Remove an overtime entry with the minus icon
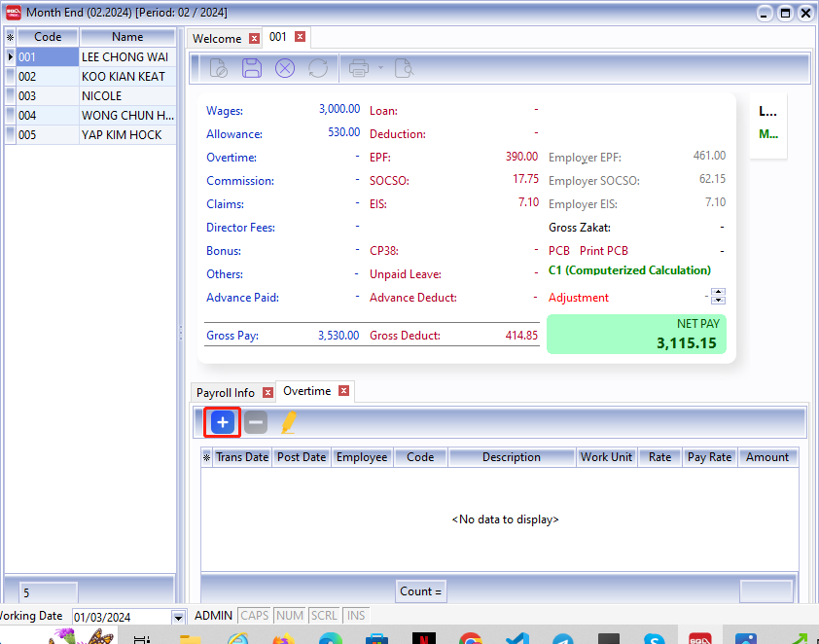 coord(255,422)
